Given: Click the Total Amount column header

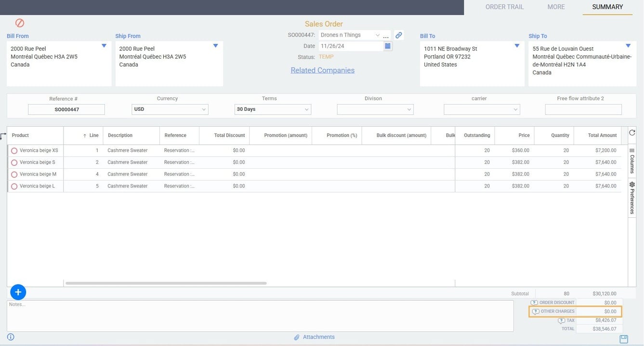Looking at the screenshot, I should (x=597, y=135).
